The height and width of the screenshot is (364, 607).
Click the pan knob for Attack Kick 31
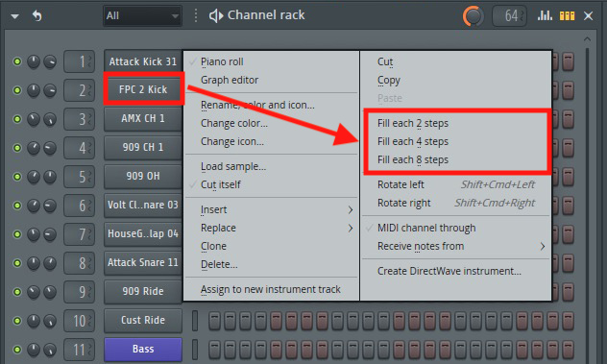[34, 61]
